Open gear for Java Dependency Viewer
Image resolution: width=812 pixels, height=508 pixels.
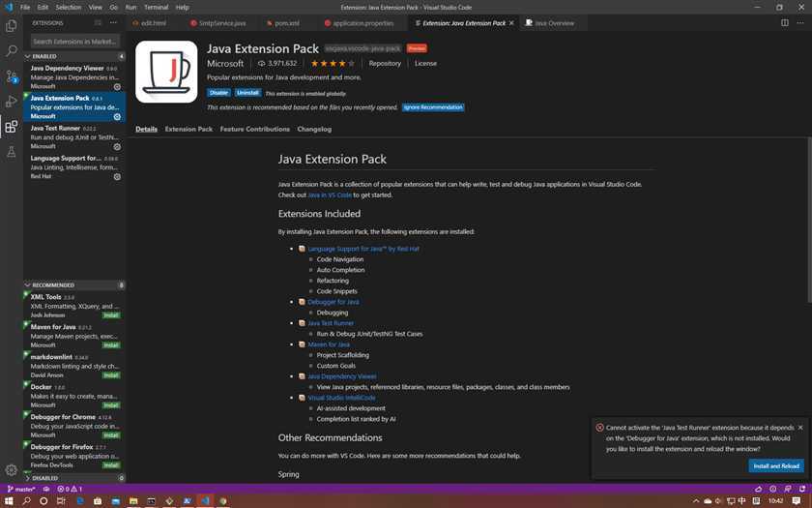click(117, 86)
